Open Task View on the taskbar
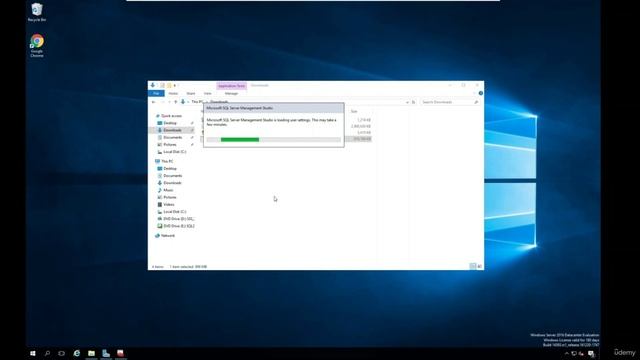The image size is (640, 360). click(x=62, y=353)
